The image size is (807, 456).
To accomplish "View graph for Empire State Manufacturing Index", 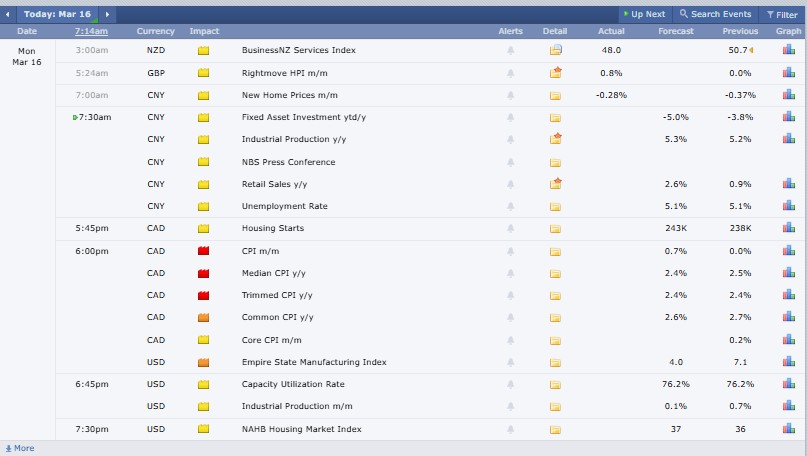I will coord(788,362).
